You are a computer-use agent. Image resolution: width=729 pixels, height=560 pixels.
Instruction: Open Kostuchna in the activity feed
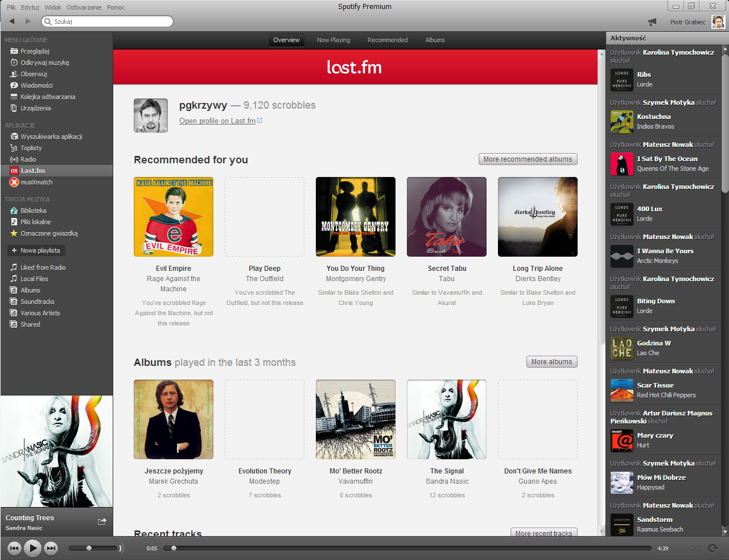click(654, 117)
